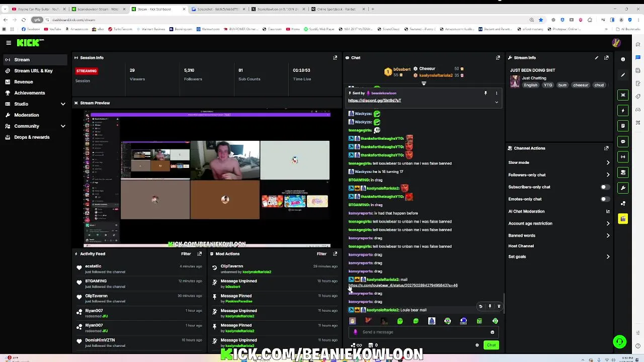Open the pinned discord.gg link

(x=374, y=101)
